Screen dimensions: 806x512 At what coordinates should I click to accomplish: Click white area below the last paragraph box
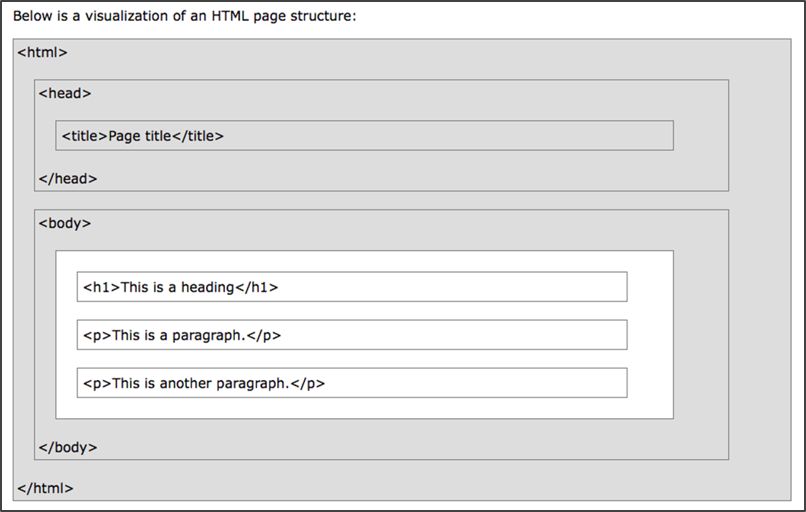tap(360, 408)
